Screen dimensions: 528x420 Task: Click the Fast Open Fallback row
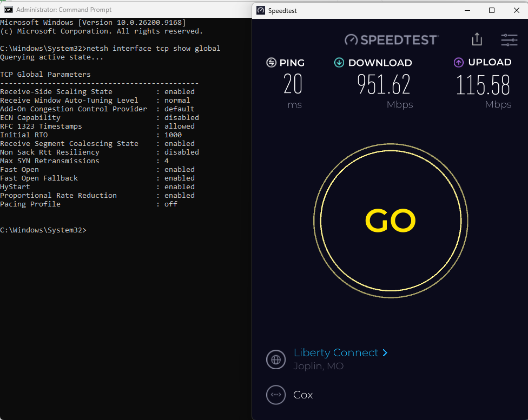click(97, 178)
